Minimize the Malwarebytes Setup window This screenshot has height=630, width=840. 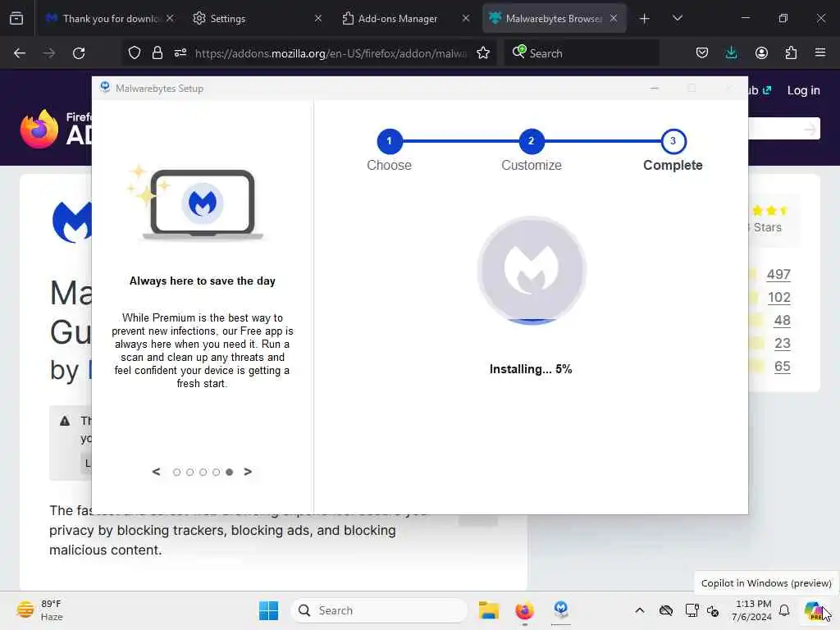pos(654,89)
